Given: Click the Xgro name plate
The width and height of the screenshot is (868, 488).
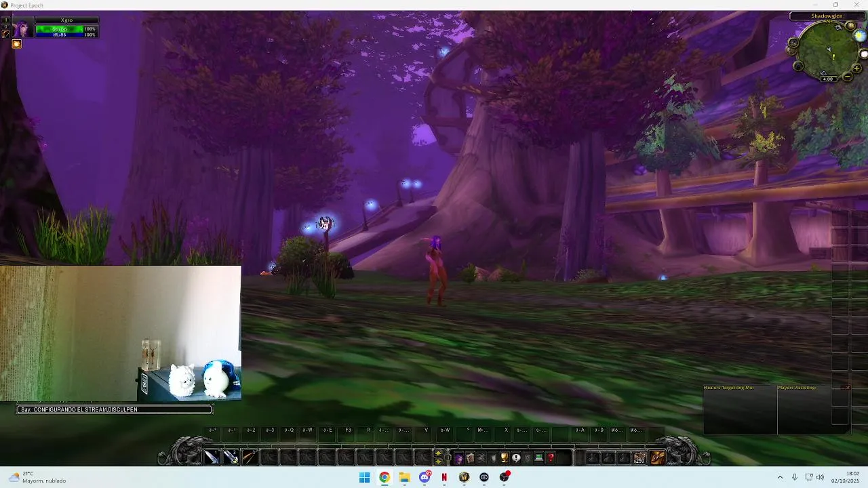Looking at the screenshot, I should (x=66, y=20).
